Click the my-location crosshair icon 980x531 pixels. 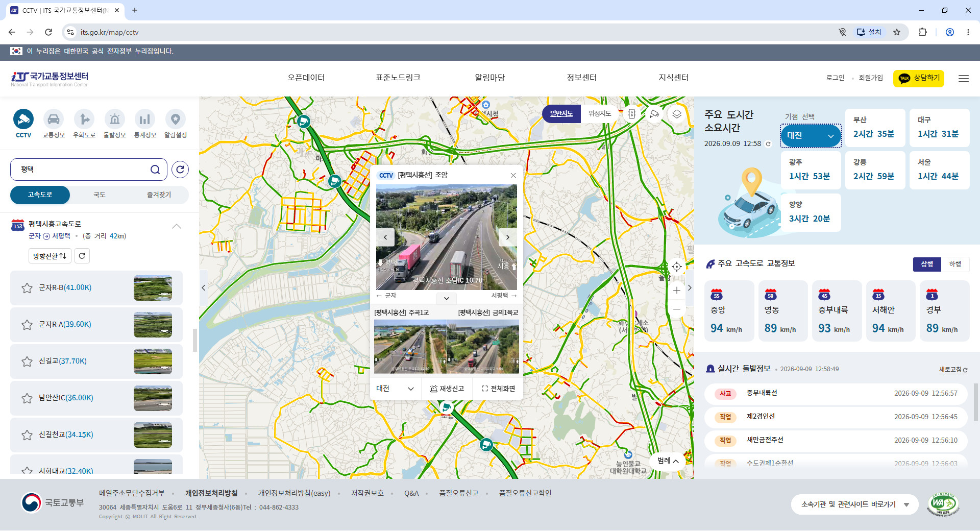click(x=677, y=267)
